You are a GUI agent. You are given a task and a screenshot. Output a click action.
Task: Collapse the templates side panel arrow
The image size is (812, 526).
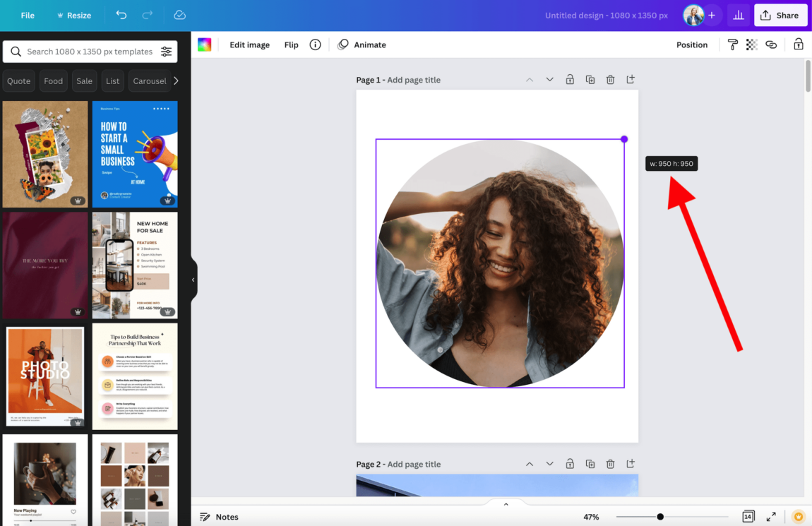tap(192, 280)
